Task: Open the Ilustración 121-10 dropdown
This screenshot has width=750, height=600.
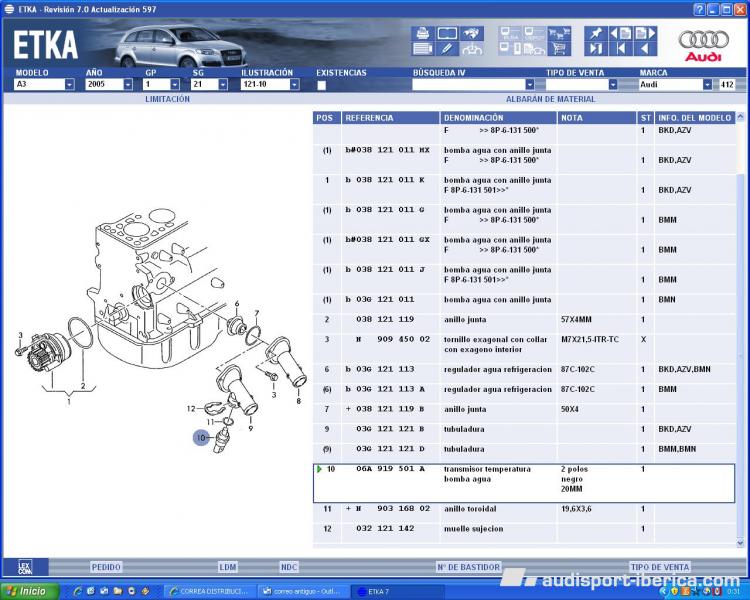Action: click(x=295, y=85)
